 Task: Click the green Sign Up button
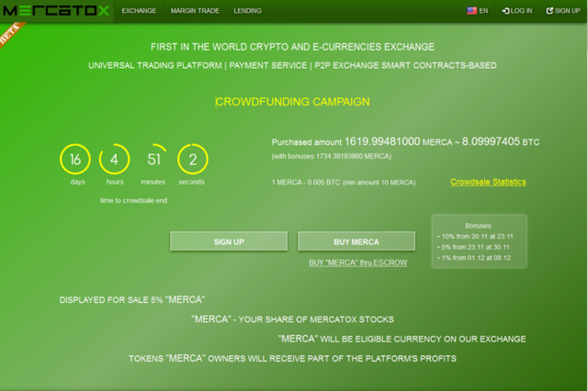click(229, 241)
